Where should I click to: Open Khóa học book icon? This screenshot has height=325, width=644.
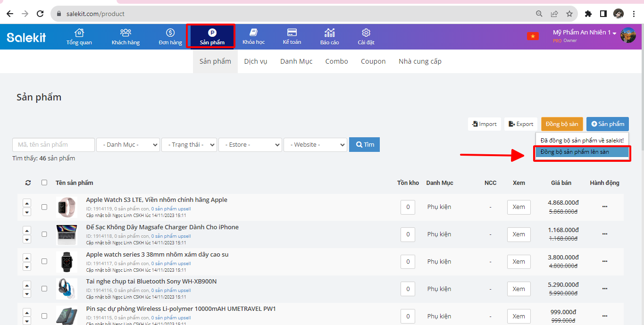tap(253, 33)
